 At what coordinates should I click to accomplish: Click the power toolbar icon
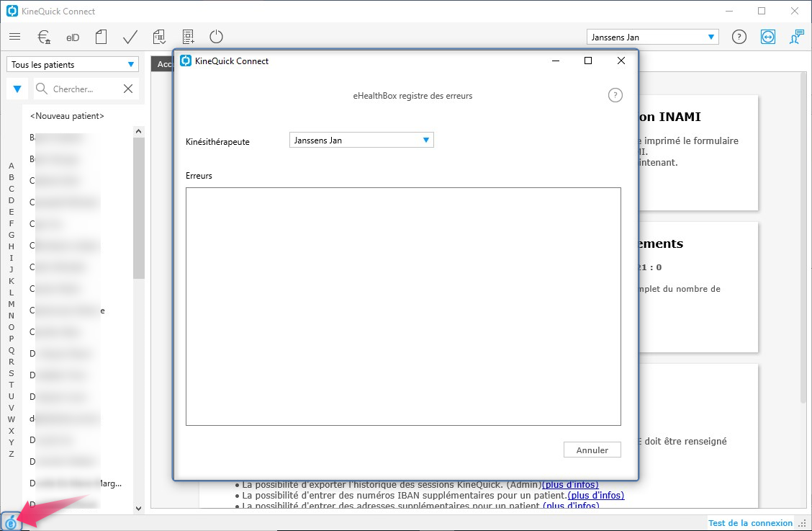[x=216, y=37]
